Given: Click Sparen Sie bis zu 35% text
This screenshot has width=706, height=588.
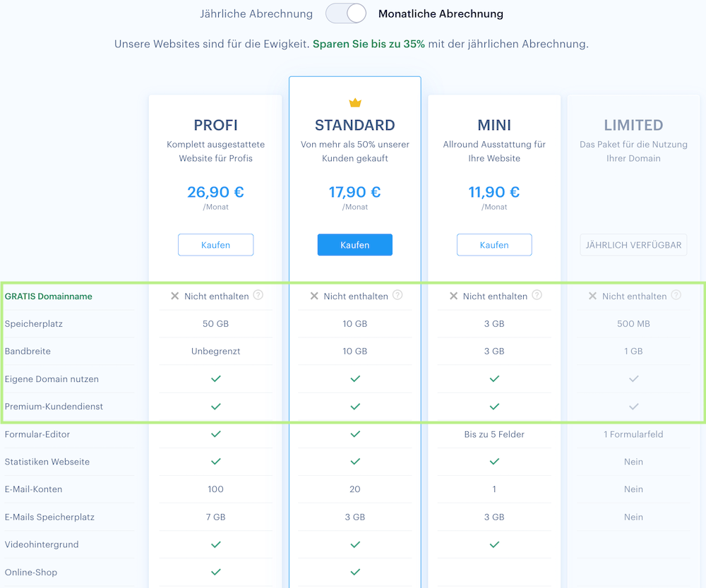Looking at the screenshot, I should 369,44.
